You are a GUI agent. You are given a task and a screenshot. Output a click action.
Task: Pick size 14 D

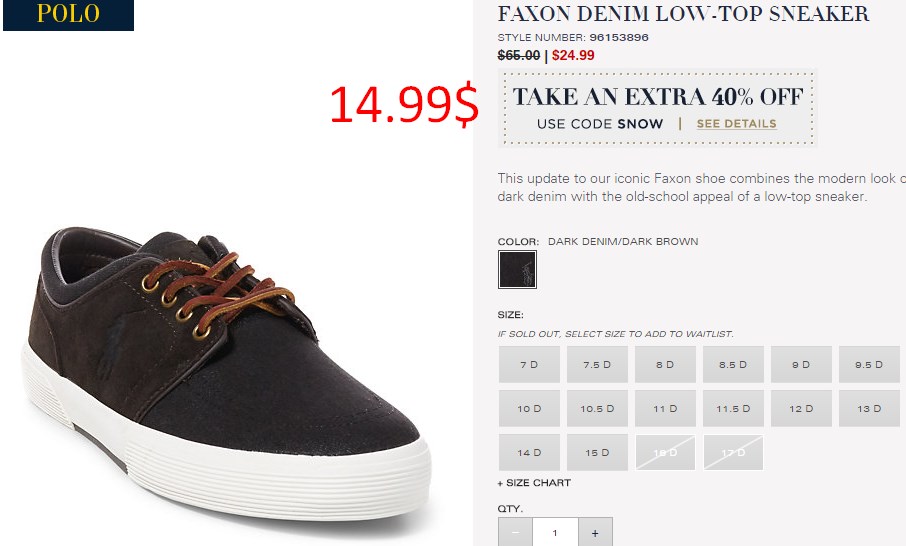[x=529, y=452]
